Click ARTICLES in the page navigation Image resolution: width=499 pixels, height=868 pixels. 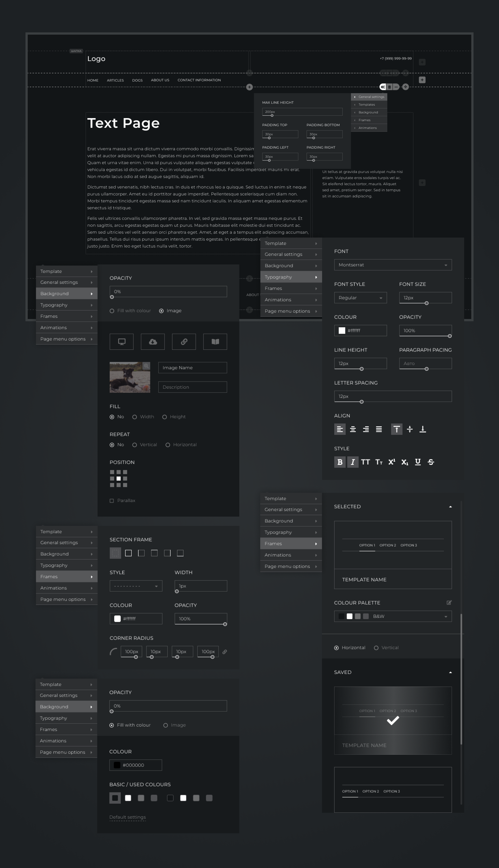[115, 80]
